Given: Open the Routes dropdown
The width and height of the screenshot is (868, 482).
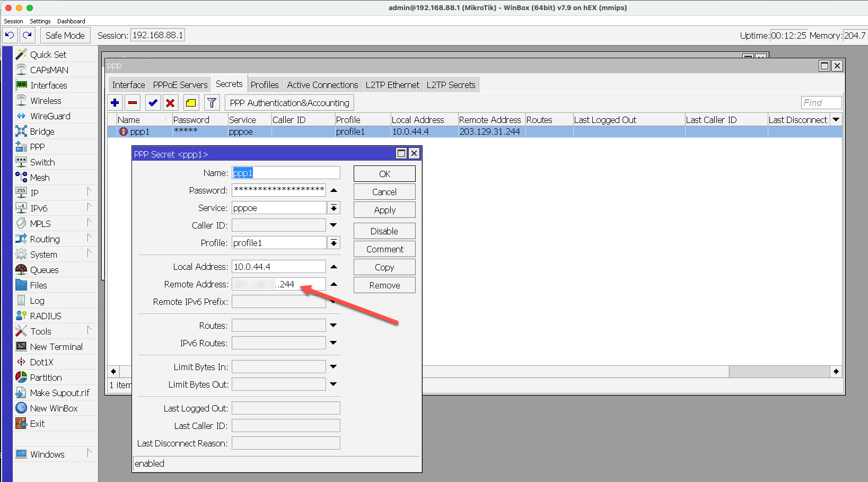Looking at the screenshot, I should pos(333,325).
